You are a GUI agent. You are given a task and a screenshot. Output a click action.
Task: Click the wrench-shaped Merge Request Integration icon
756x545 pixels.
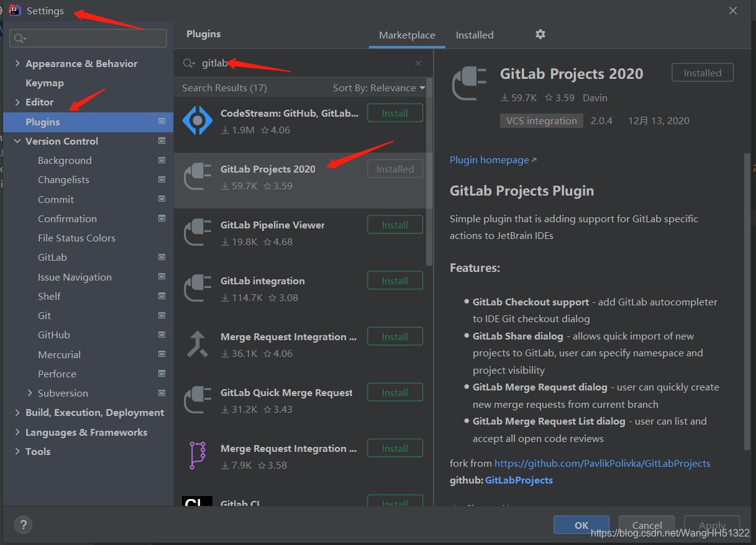click(197, 344)
